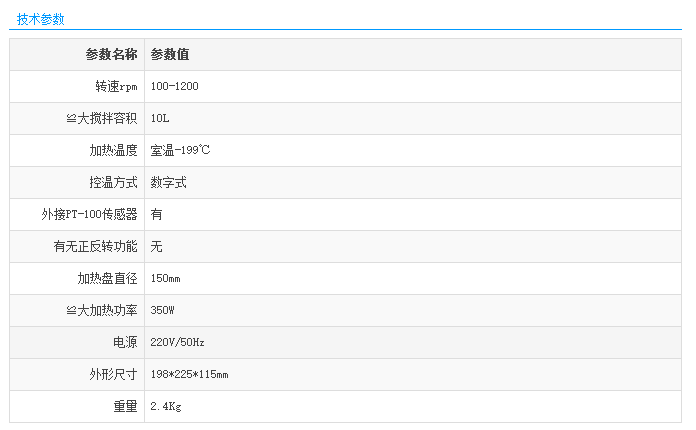This screenshot has height=430, width=696.
Task: Click the 控温方式 row label
Action: (x=113, y=183)
